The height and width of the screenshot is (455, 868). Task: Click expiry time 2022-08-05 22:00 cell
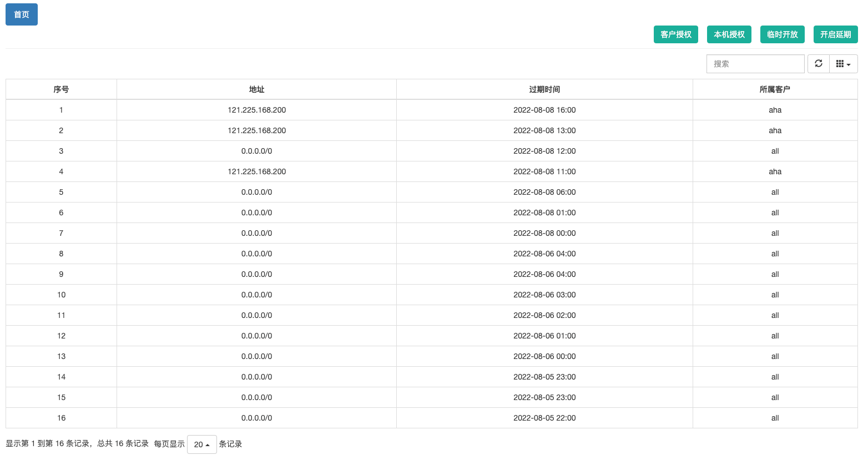(544, 418)
